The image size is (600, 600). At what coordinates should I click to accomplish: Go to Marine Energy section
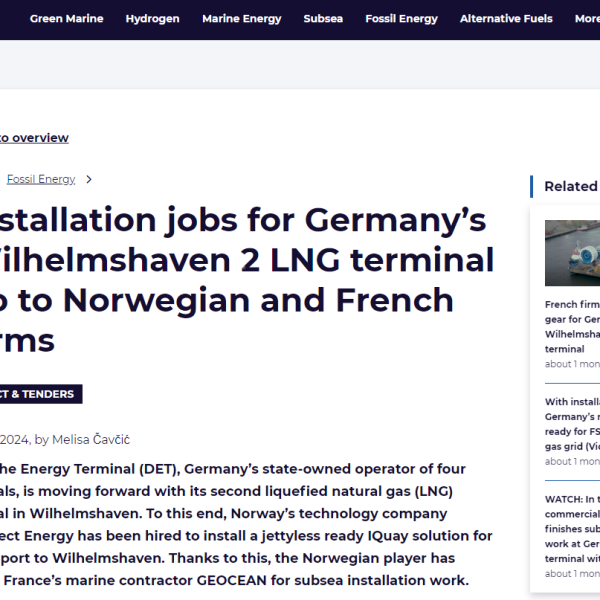[x=241, y=19]
